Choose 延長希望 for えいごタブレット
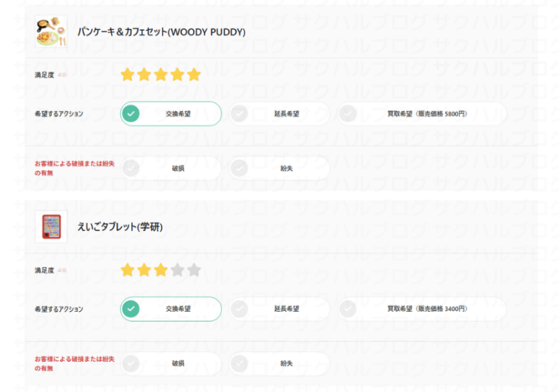Image resolution: width=559 pixels, height=392 pixels. (279, 309)
